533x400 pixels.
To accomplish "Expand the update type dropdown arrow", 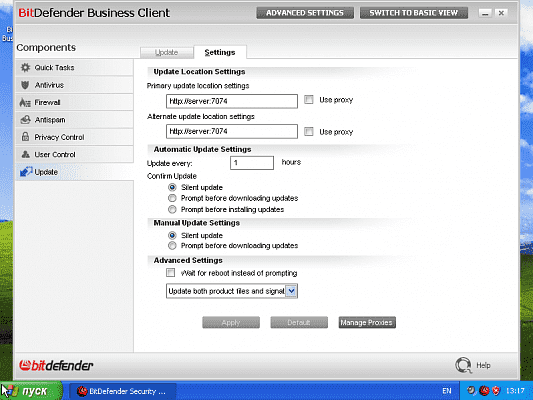I will point(291,291).
